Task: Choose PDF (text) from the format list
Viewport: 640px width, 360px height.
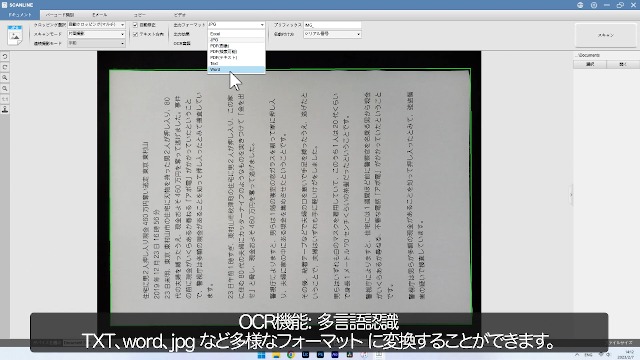Action: [236, 58]
